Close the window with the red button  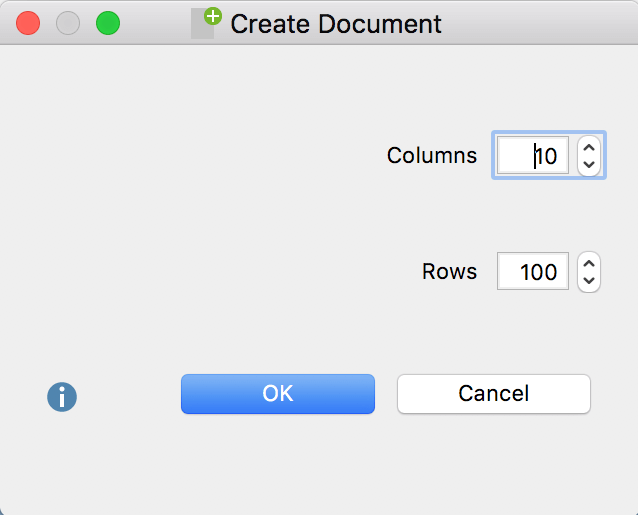[28, 23]
